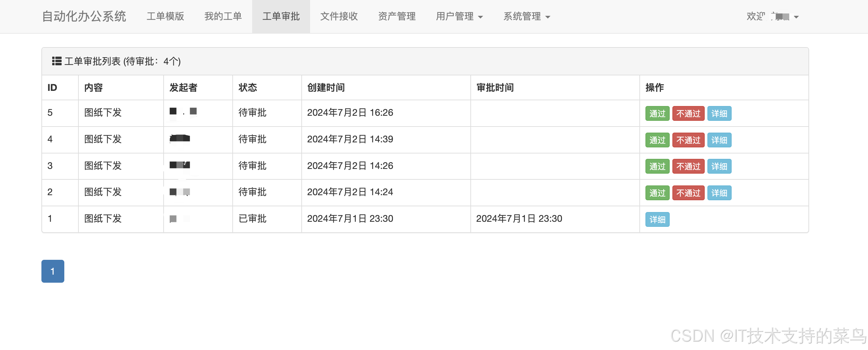View 详细 for order ID 5
This screenshot has width=868, height=350.
point(719,113)
